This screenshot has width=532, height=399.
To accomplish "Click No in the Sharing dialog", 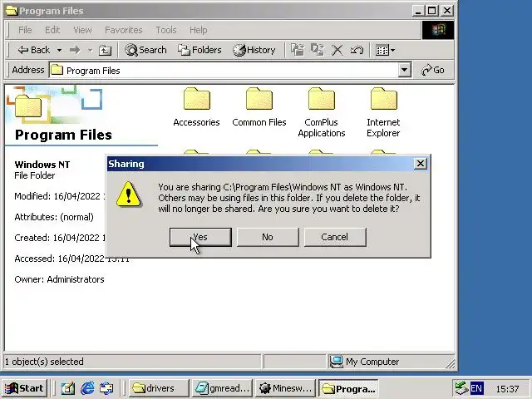I will [x=268, y=237].
